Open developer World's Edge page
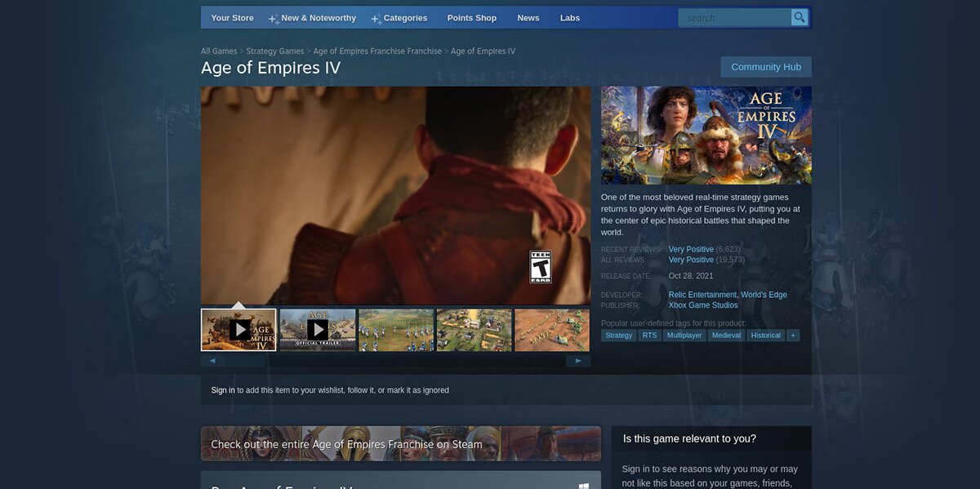Screen dimensions: 980x489 (764, 295)
